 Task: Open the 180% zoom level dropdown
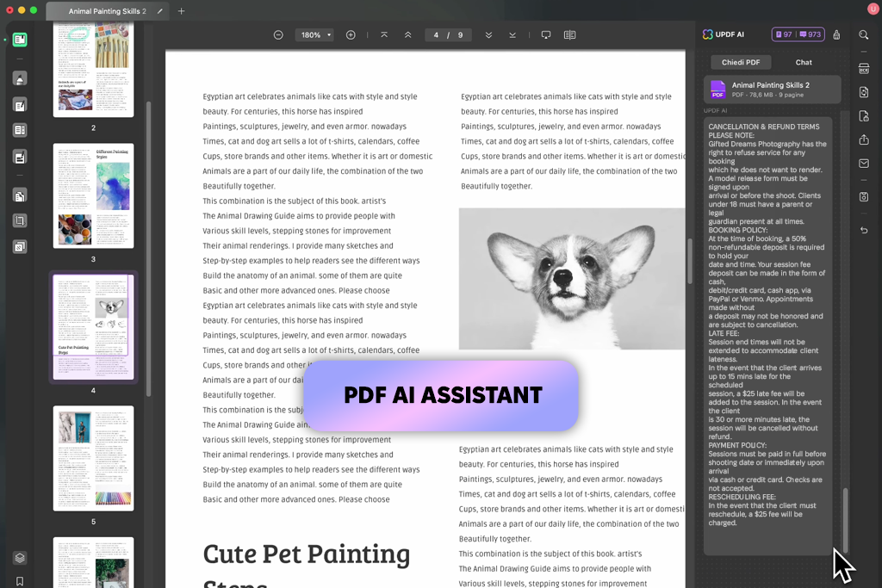(x=315, y=34)
